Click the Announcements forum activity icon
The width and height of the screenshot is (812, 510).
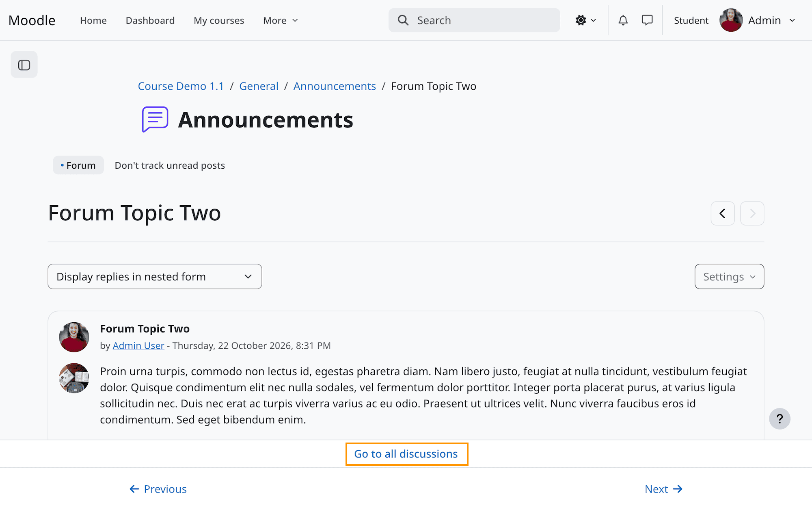coord(155,119)
